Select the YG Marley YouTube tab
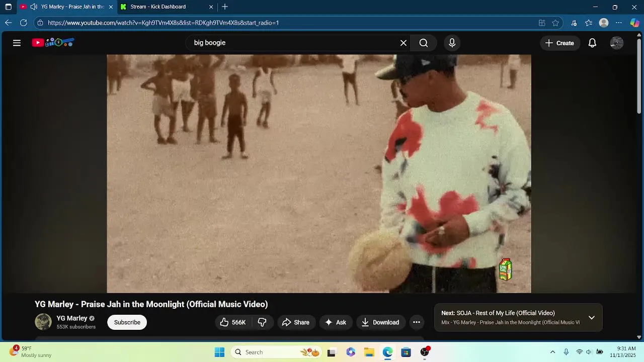This screenshot has height=362, width=644. [72, 7]
